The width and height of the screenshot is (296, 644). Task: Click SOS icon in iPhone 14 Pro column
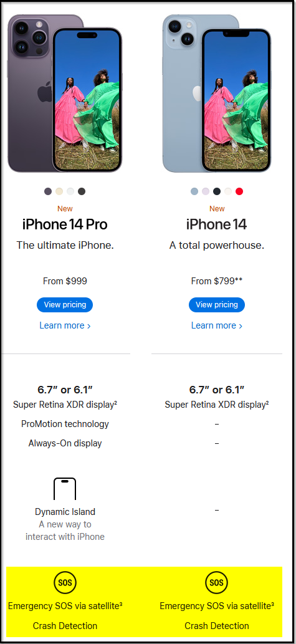tap(65, 583)
